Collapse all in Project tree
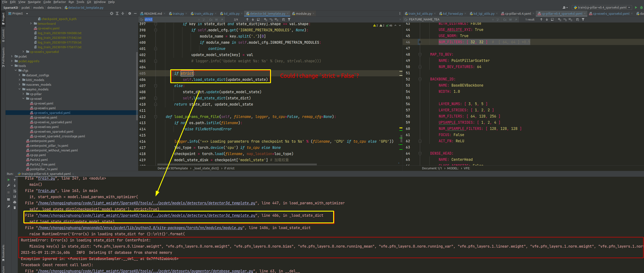 122,13
